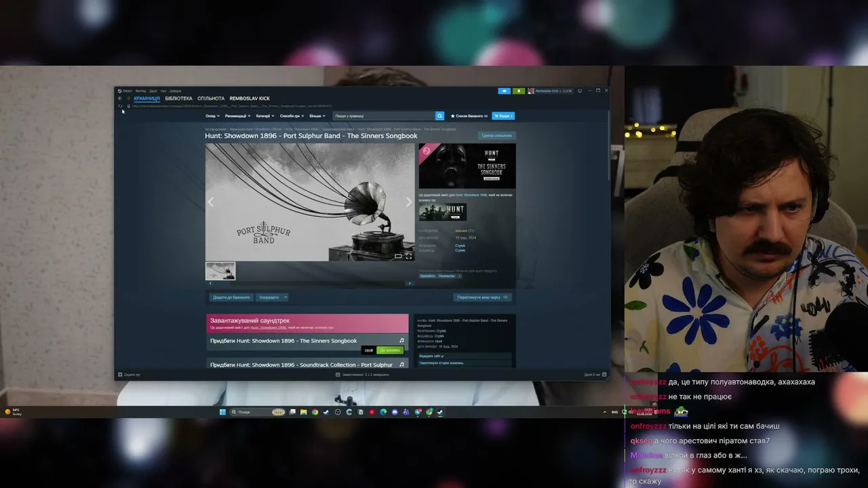Viewport: 868px width, 488px height.
Task: Click the Ігнорувати button
Action: click(269, 297)
